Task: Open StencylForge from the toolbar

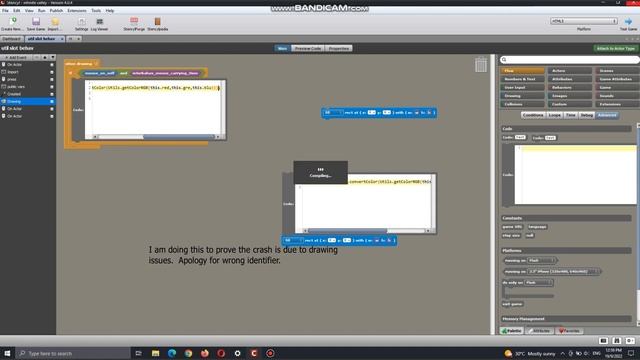Action: (134, 21)
